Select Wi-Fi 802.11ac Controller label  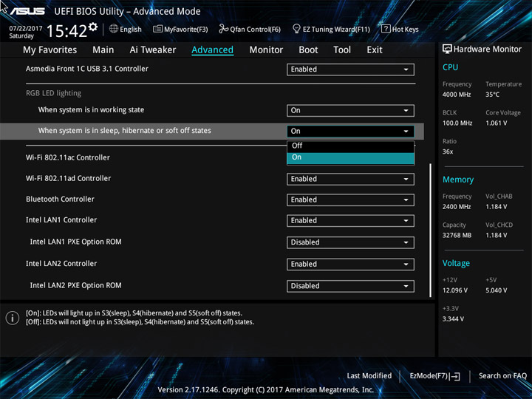(68, 157)
